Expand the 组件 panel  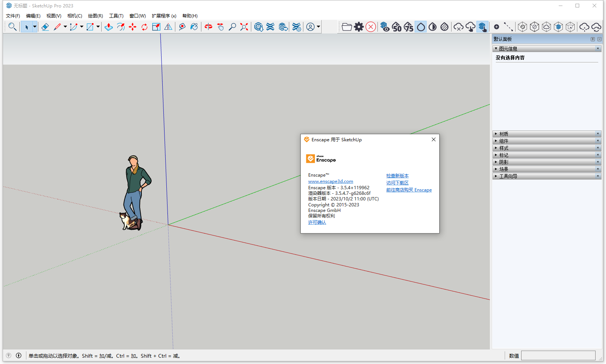click(547, 141)
